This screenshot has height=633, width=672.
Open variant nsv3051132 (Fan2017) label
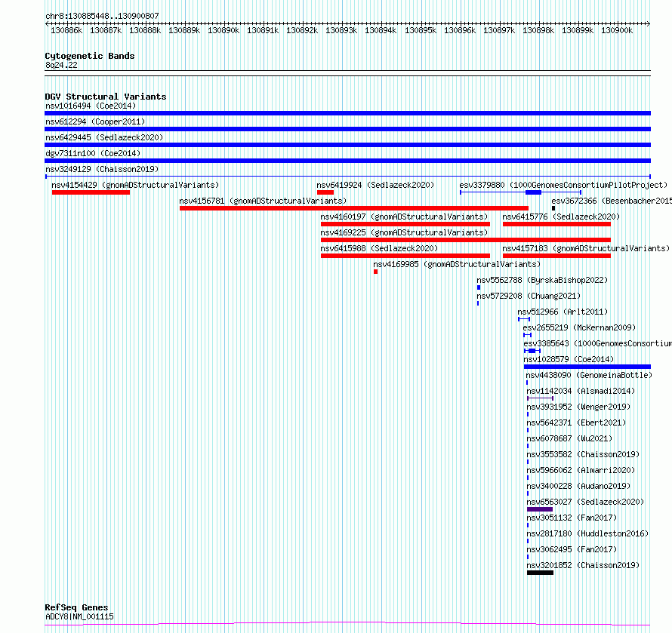pyautogui.click(x=572, y=518)
